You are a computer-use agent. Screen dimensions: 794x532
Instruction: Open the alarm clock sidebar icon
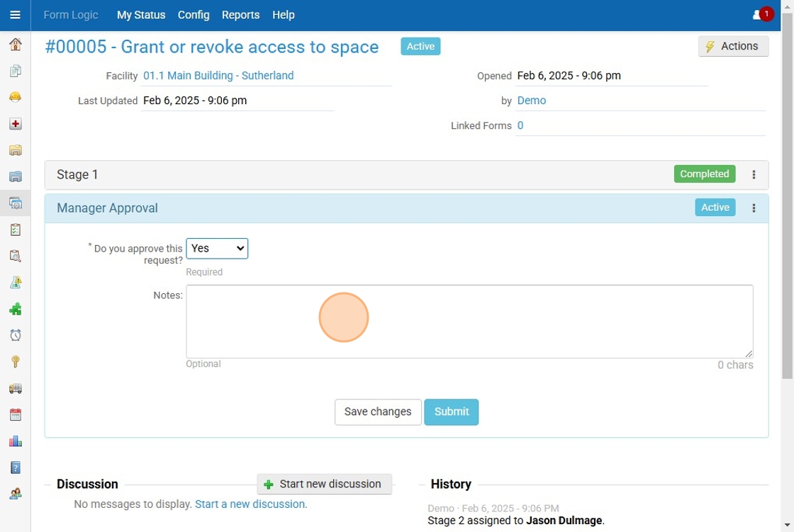pos(15,335)
